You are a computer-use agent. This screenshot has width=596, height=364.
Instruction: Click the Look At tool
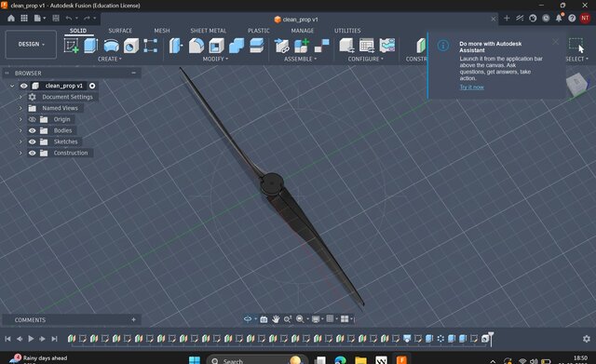click(264, 319)
